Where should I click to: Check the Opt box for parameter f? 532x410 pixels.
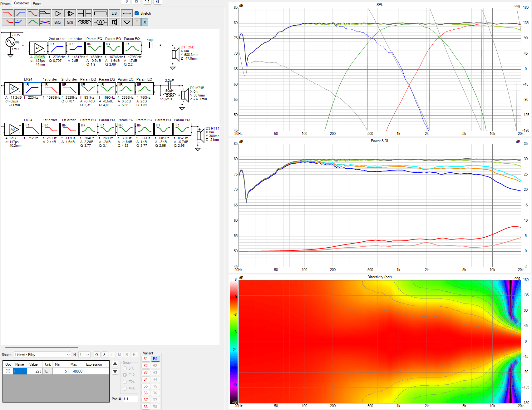tap(8, 371)
